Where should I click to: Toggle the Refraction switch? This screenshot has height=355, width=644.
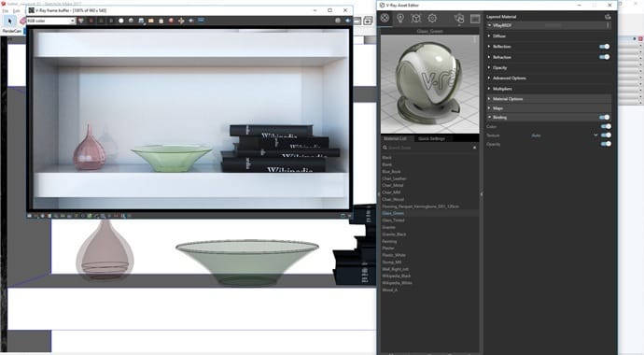coord(605,57)
